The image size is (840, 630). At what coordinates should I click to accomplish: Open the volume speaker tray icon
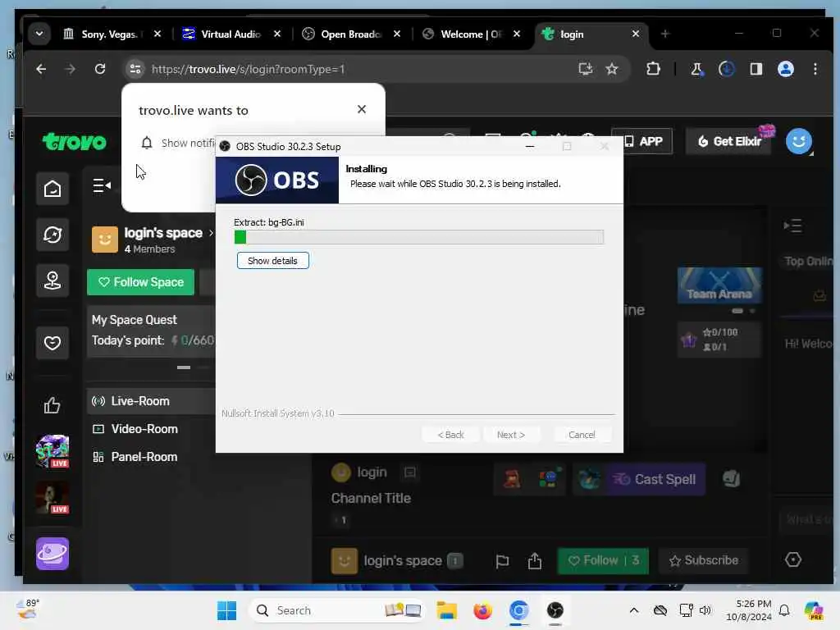coord(705,610)
